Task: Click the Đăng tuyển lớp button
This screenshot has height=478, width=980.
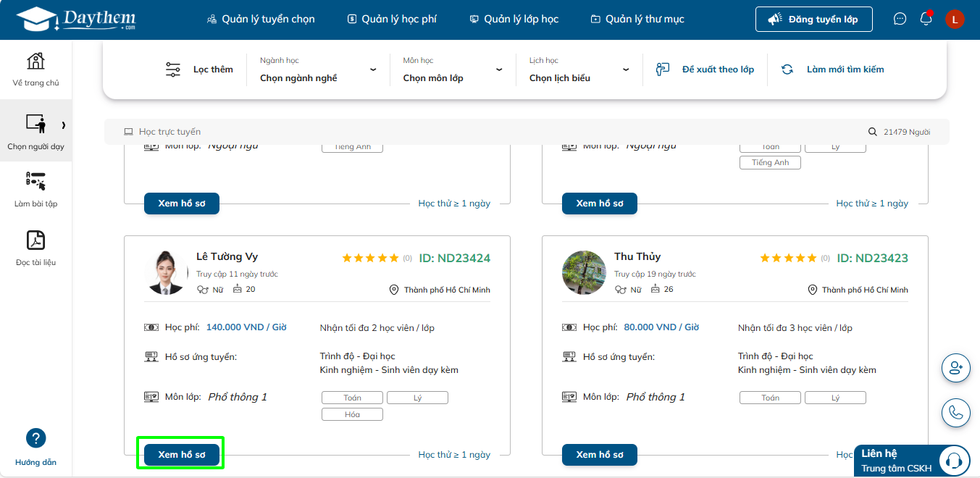Action: [813, 20]
